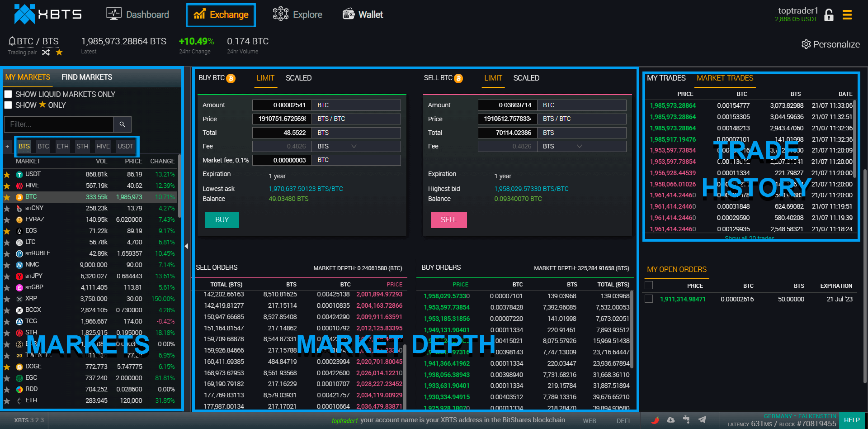
Task: Toggle favorite star for EOS market
Action: tap(7, 231)
